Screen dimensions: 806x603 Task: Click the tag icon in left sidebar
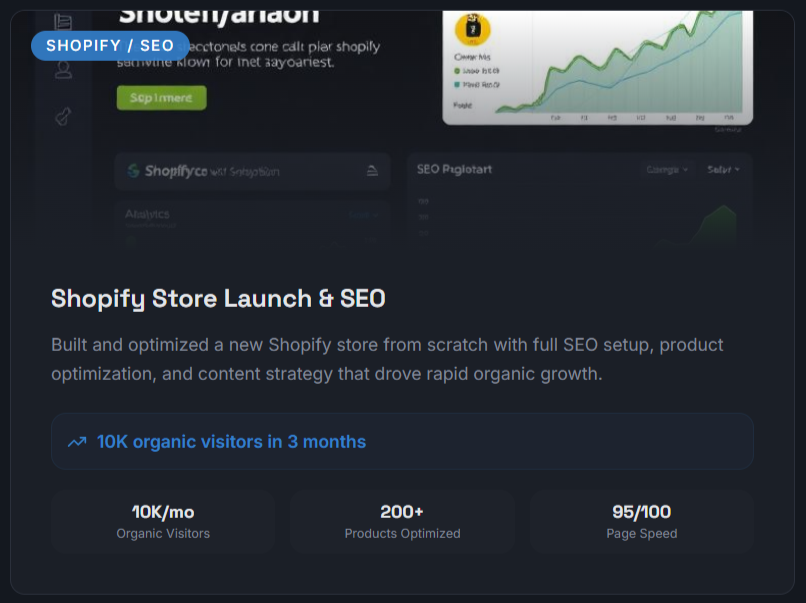pos(63,117)
